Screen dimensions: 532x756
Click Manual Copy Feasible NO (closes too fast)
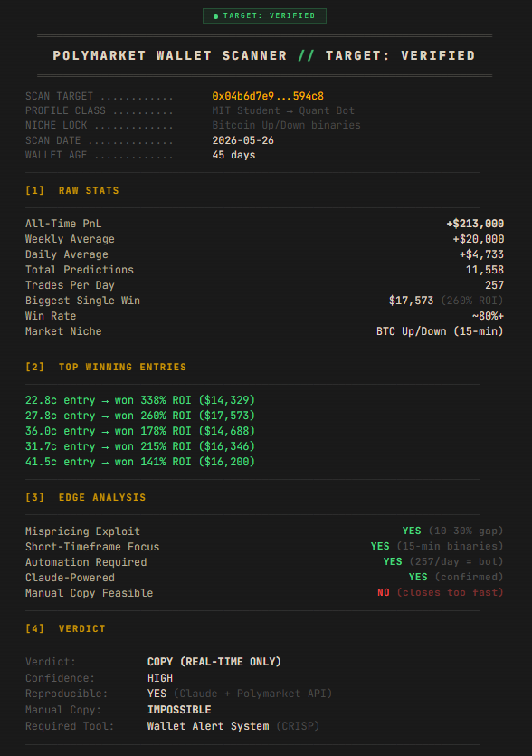[x=441, y=592]
